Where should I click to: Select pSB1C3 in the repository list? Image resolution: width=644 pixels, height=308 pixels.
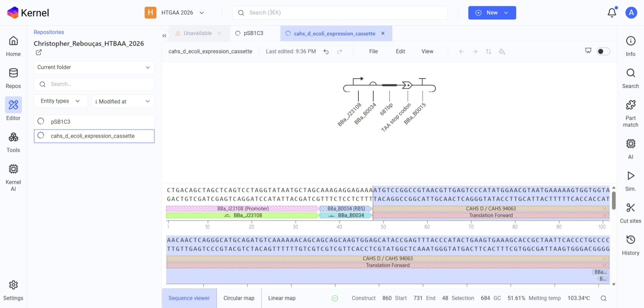(94, 122)
